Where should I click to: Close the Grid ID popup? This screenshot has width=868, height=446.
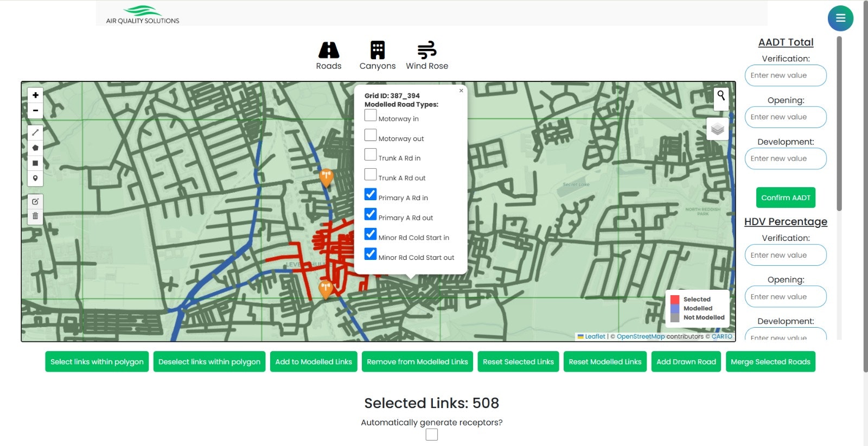coord(461,91)
